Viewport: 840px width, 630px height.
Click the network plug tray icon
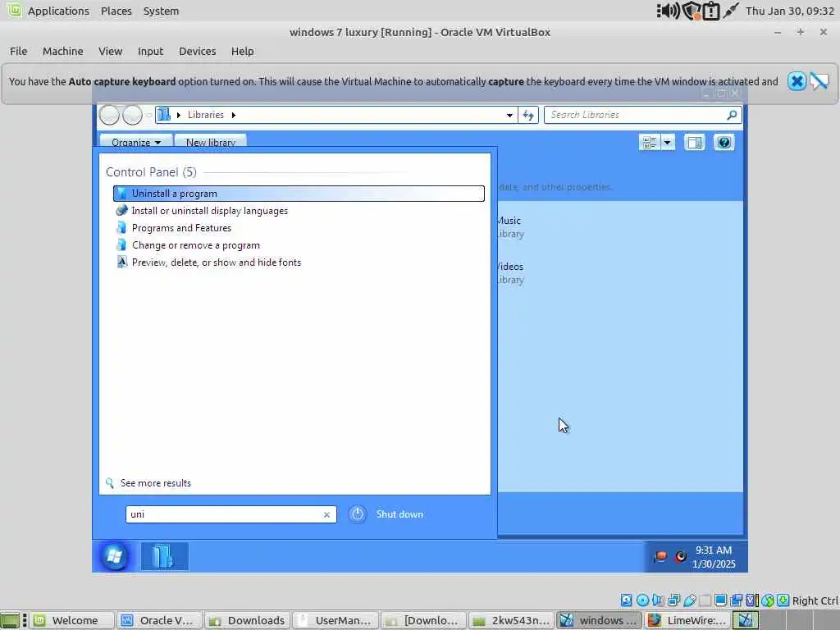coord(730,11)
